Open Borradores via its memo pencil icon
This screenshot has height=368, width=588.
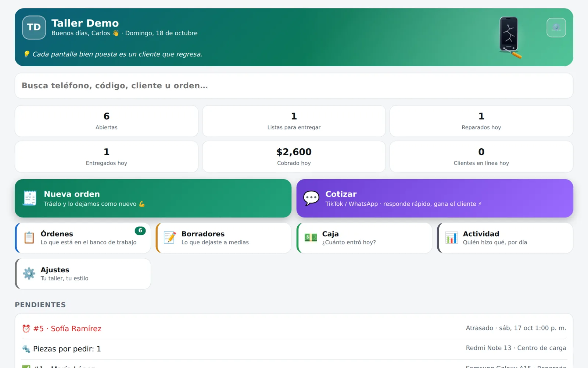click(x=170, y=238)
